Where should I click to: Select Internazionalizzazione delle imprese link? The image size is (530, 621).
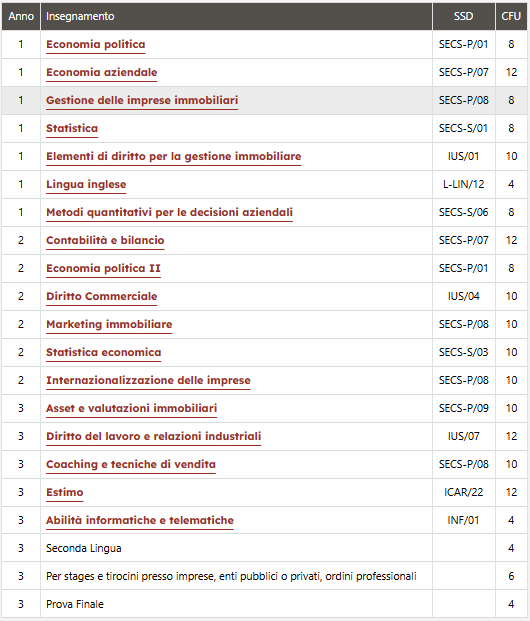(x=148, y=380)
